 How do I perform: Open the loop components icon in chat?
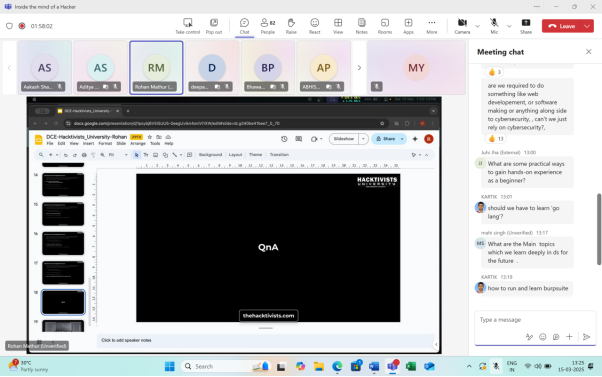(x=556, y=337)
